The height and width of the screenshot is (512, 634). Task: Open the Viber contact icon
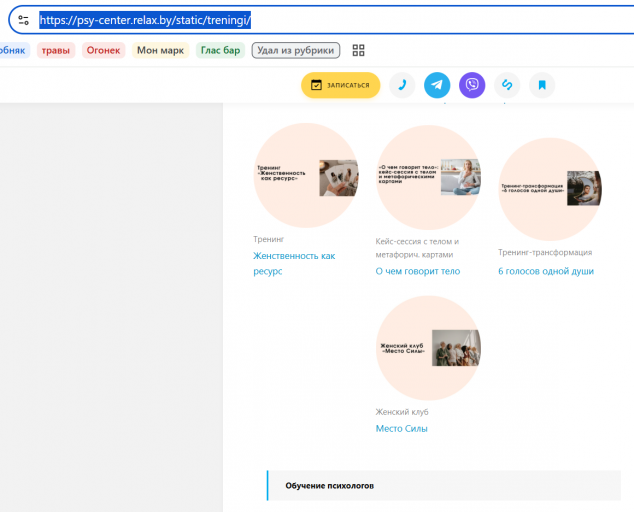coord(472,85)
